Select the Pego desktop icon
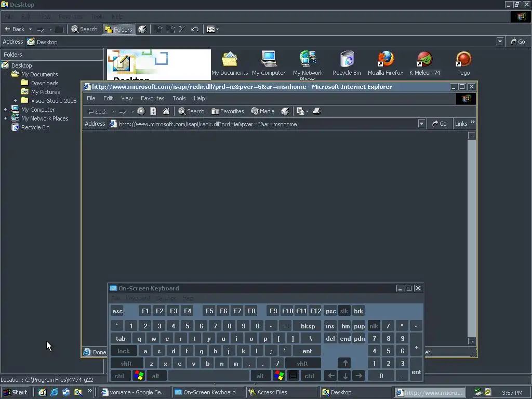Viewport: 532px width, 399px height. point(463,63)
